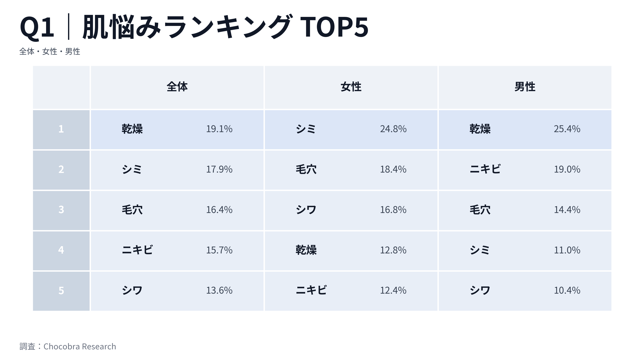Click the 男性 column header
The image size is (644, 362).
[525, 87]
